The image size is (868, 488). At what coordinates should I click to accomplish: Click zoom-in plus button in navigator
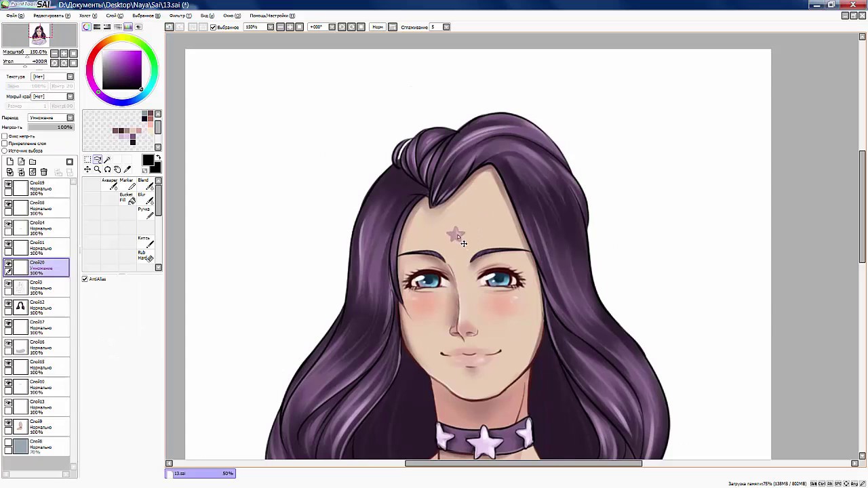[x=64, y=53]
